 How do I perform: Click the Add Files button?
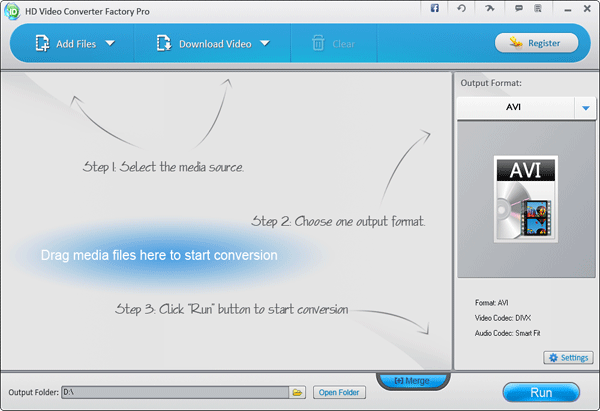click(x=65, y=44)
